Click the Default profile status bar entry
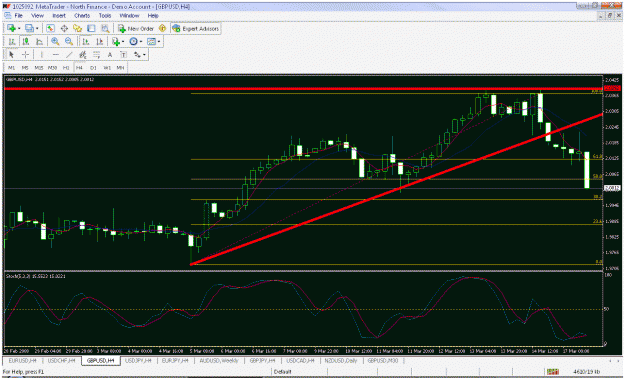This screenshot has height=378, width=625. pos(283,372)
